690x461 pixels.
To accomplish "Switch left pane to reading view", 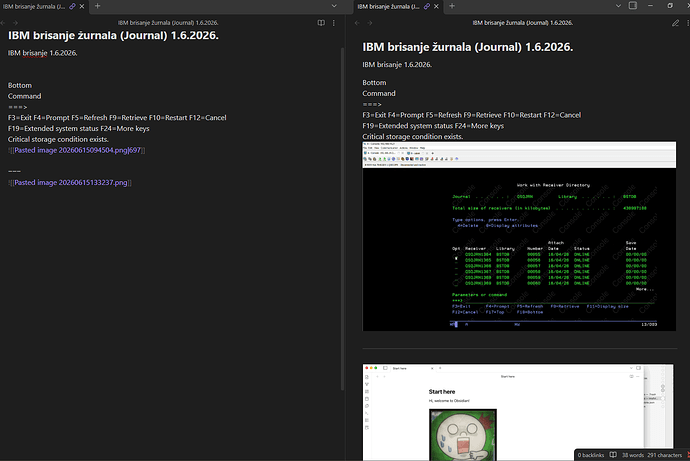I will tap(321, 23).
